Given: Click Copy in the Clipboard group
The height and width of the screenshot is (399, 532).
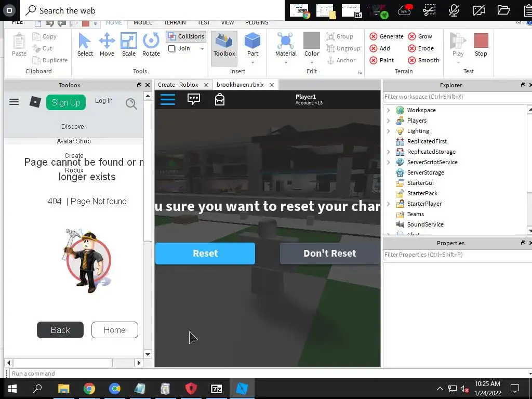Looking at the screenshot, I should tap(45, 36).
